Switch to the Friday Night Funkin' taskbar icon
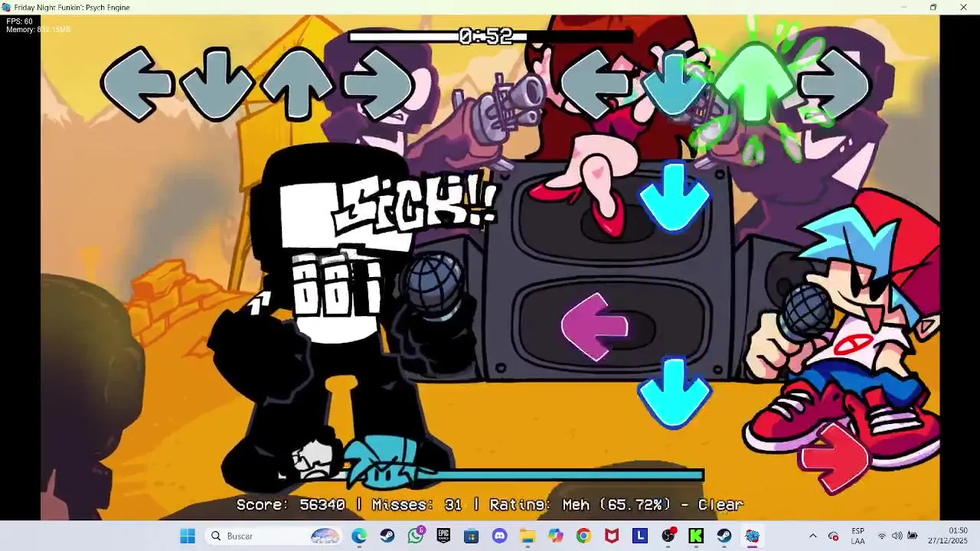Image resolution: width=980 pixels, height=551 pixels. [752, 536]
